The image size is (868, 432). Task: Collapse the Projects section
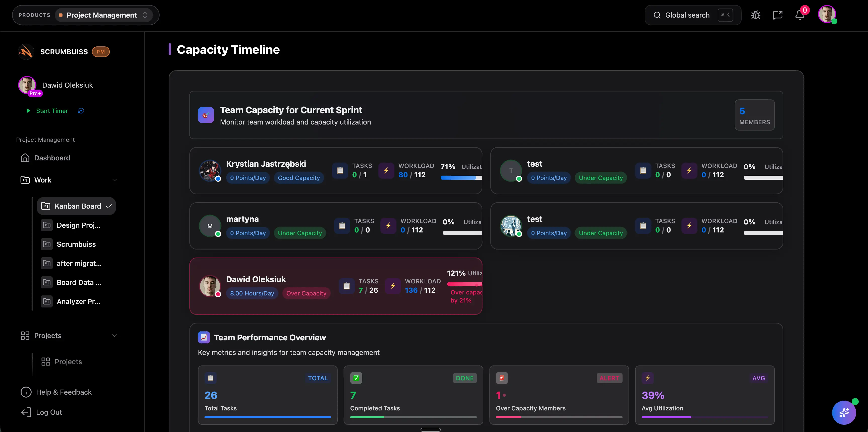pyautogui.click(x=115, y=336)
